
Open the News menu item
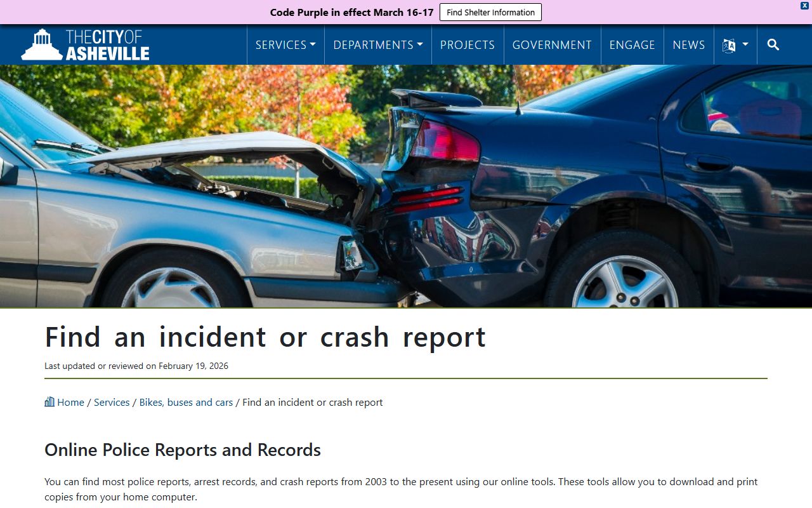pos(689,44)
